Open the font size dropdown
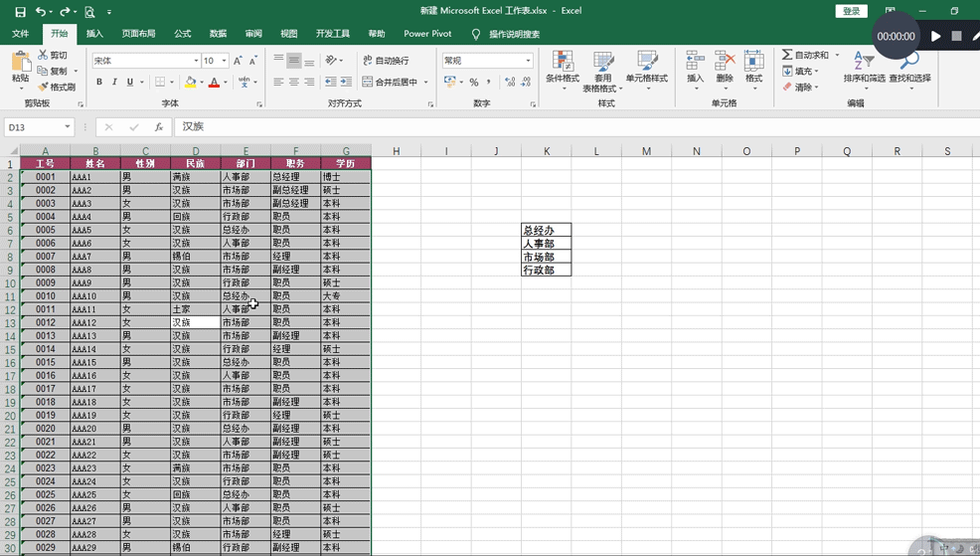 [x=225, y=61]
